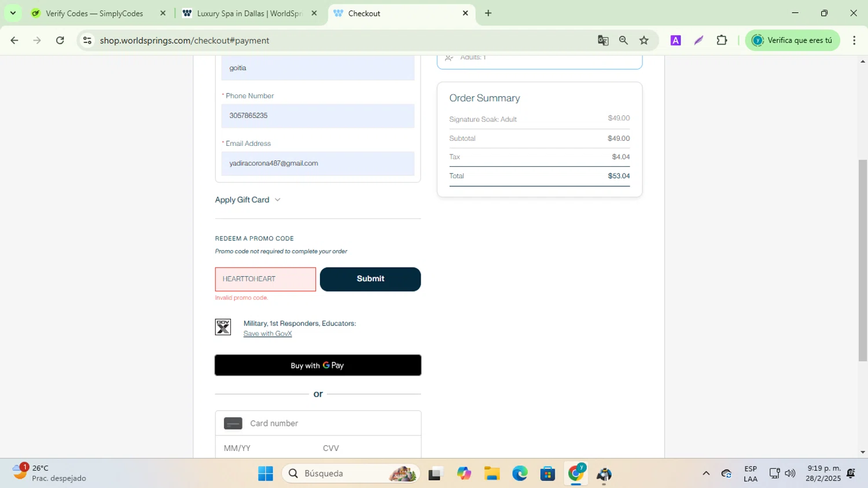Open Task View from the taskbar
The image size is (868, 488).
(x=435, y=474)
